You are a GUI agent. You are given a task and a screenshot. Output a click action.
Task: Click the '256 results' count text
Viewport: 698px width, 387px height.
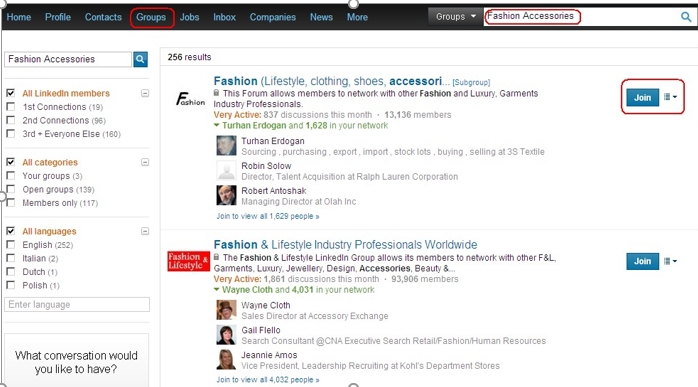189,57
